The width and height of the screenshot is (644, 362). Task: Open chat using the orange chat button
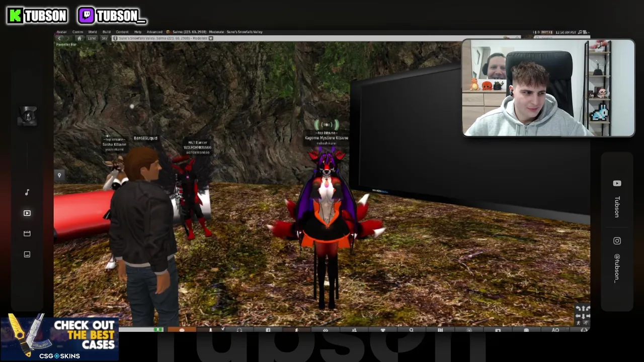(182, 330)
